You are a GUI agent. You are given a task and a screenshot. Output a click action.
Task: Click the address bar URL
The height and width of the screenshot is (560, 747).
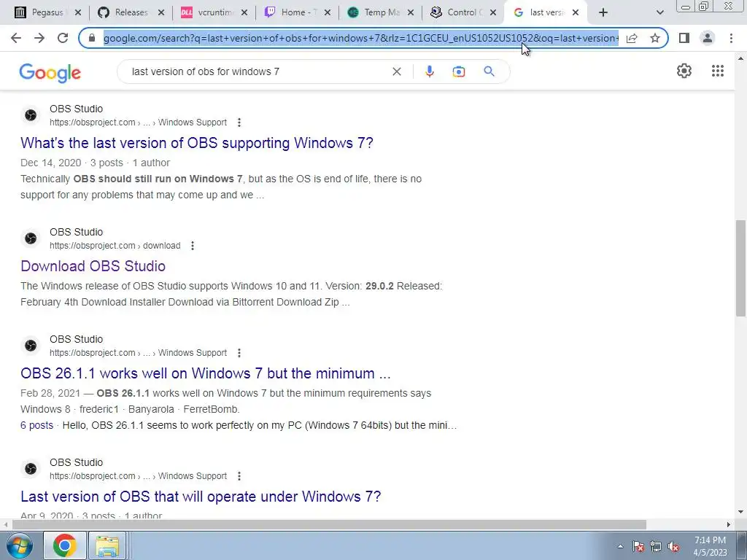(360, 38)
